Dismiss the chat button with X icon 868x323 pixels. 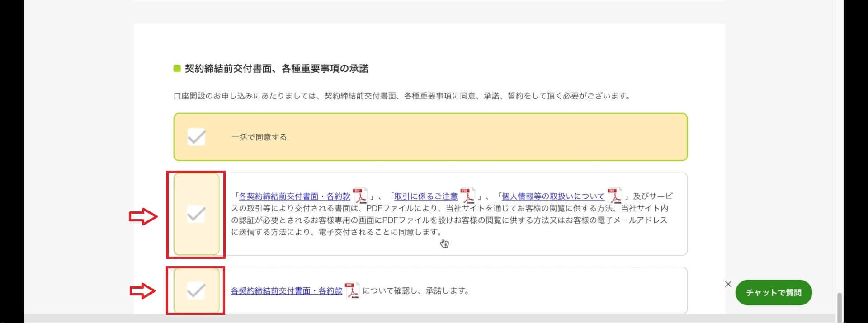coord(728,284)
